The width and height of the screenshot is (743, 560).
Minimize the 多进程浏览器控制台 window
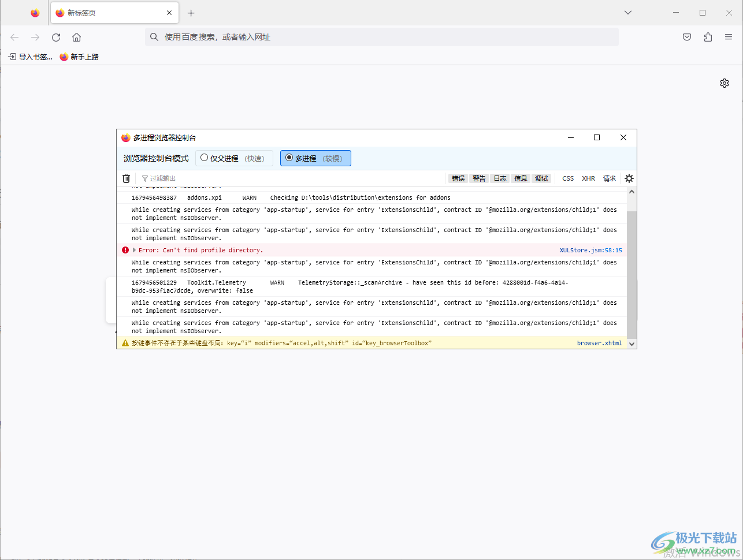571,137
